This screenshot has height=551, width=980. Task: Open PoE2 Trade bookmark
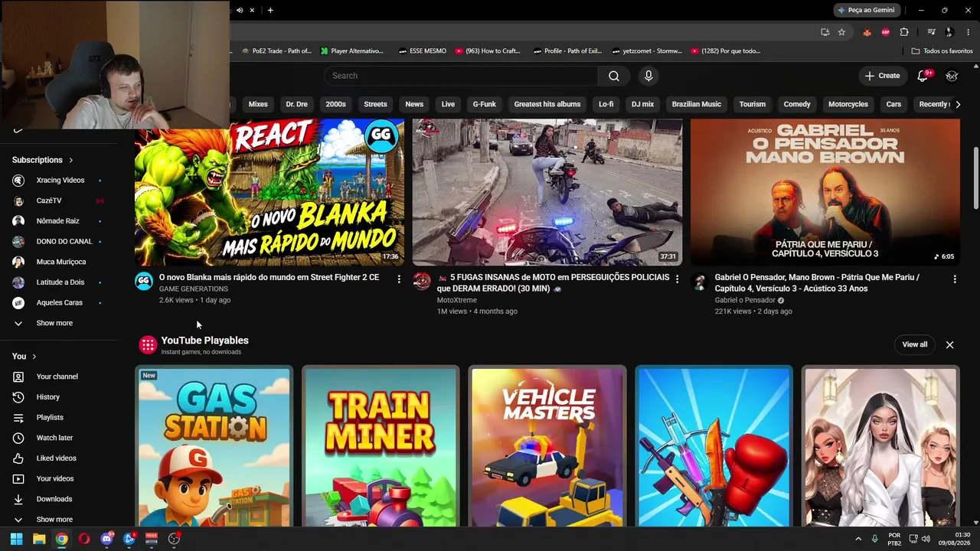point(276,51)
